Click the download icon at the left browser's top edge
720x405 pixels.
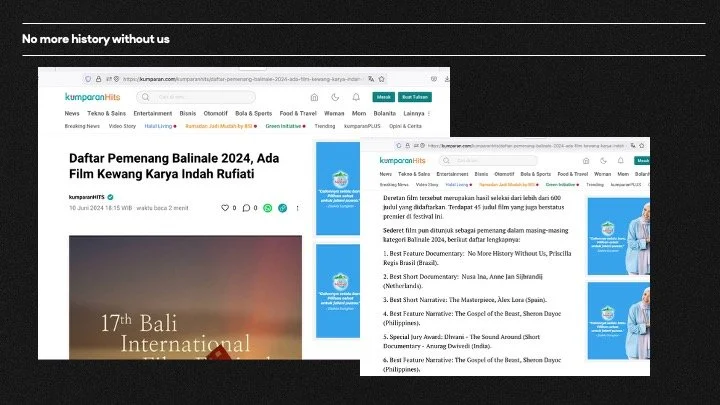tap(447, 79)
